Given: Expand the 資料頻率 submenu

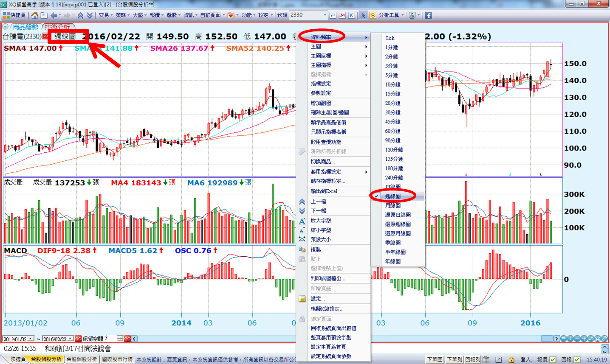Looking at the screenshot, I should click(x=333, y=37).
